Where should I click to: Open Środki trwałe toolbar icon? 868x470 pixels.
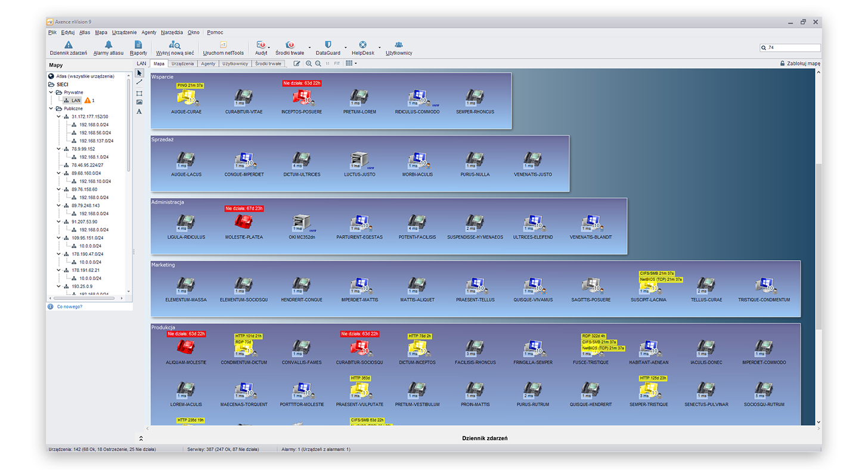click(x=290, y=45)
